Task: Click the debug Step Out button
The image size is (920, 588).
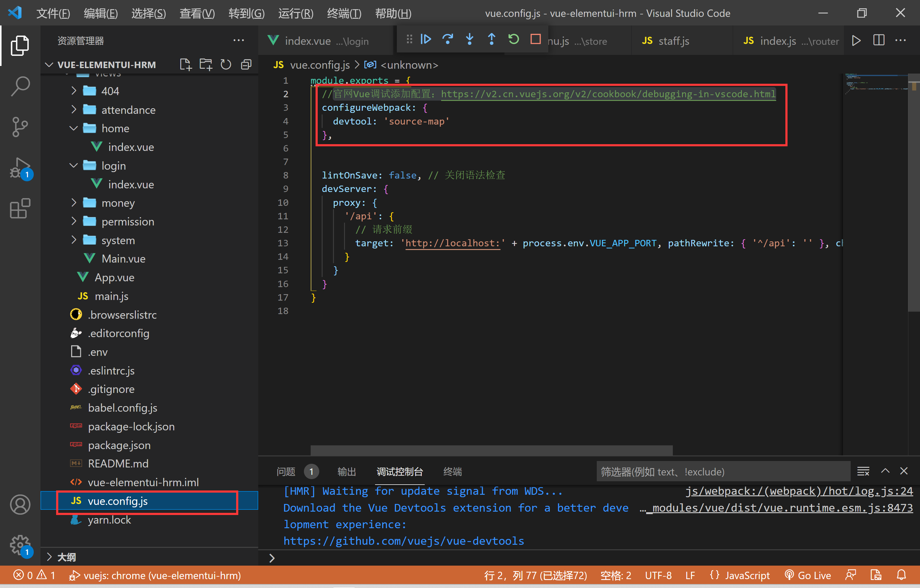Action: pos(492,39)
